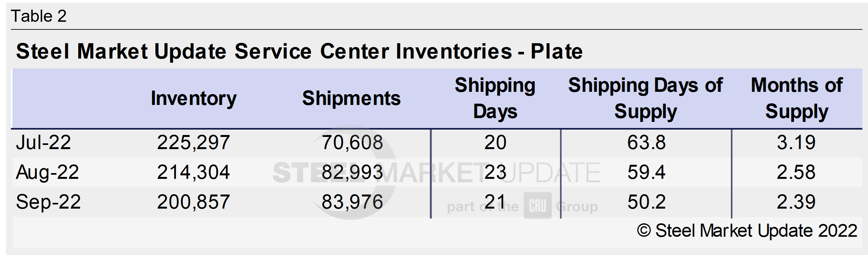
Task: Click the Aug-22 inventory value 214,304
Action: (x=193, y=172)
